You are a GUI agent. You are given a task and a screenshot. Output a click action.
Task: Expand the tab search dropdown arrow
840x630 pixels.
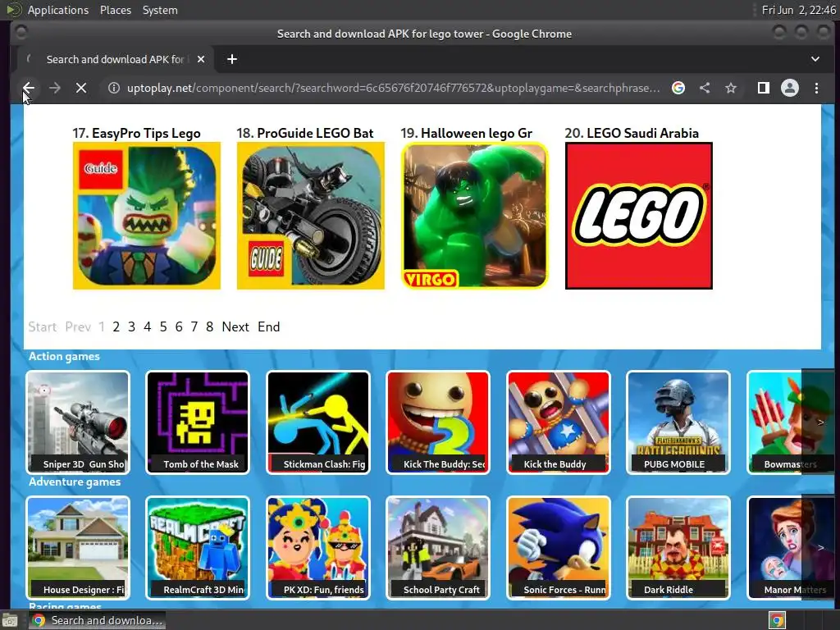[x=815, y=59]
